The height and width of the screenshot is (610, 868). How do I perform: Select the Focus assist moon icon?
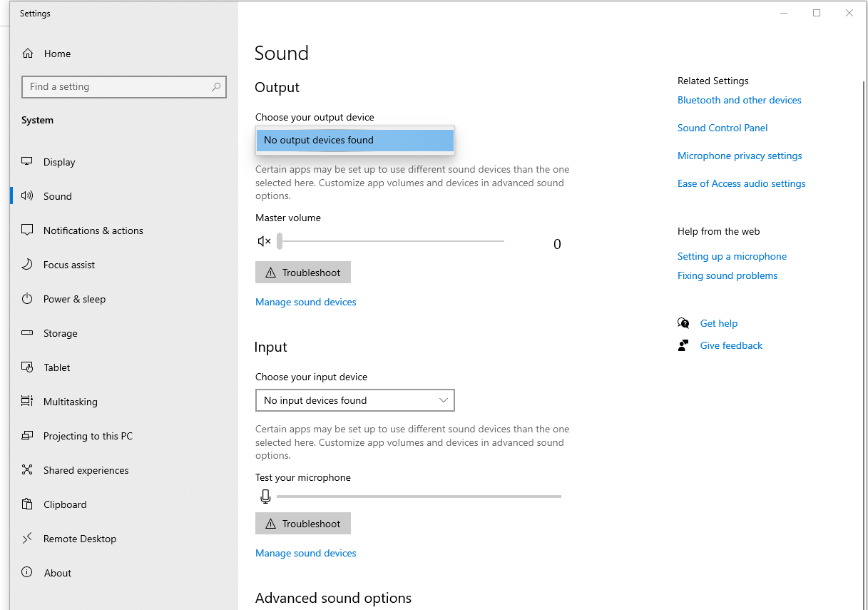click(28, 265)
